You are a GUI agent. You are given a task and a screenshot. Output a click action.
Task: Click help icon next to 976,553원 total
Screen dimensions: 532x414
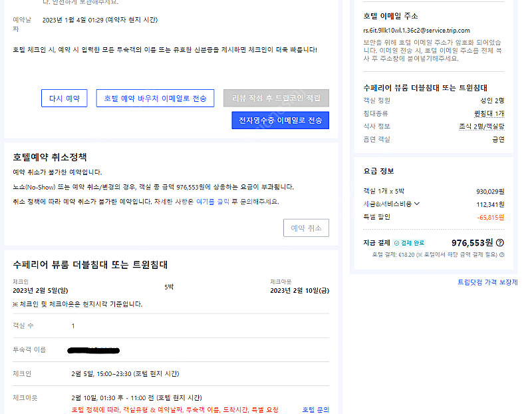[x=500, y=242]
